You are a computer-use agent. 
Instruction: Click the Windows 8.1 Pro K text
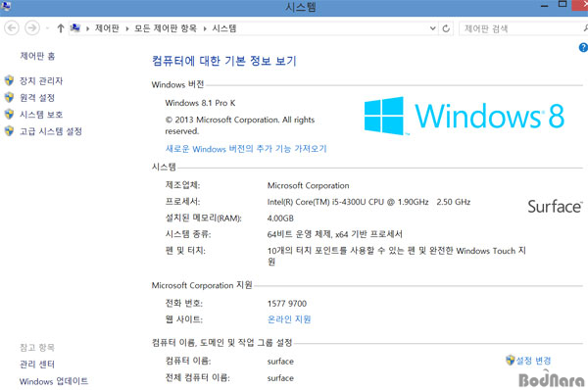200,103
